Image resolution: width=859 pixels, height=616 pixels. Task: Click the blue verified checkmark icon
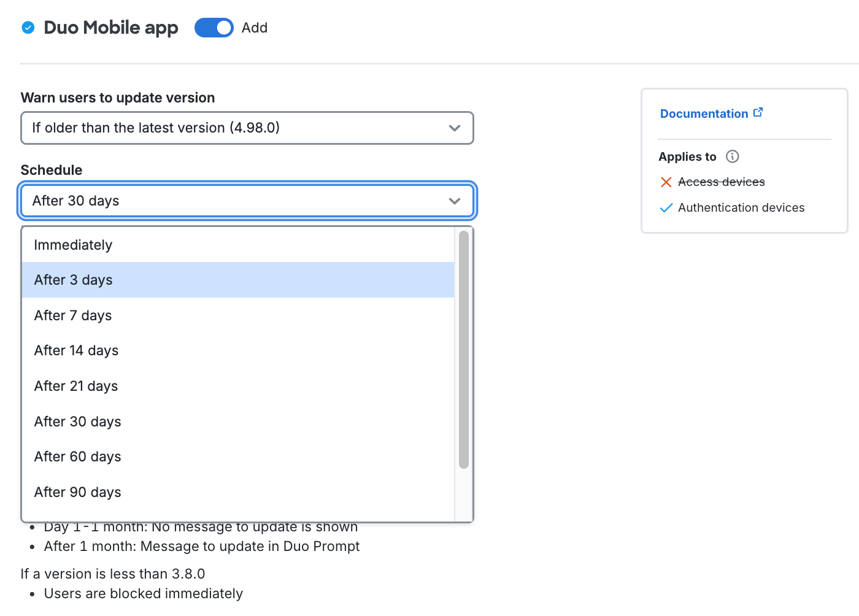28,28
